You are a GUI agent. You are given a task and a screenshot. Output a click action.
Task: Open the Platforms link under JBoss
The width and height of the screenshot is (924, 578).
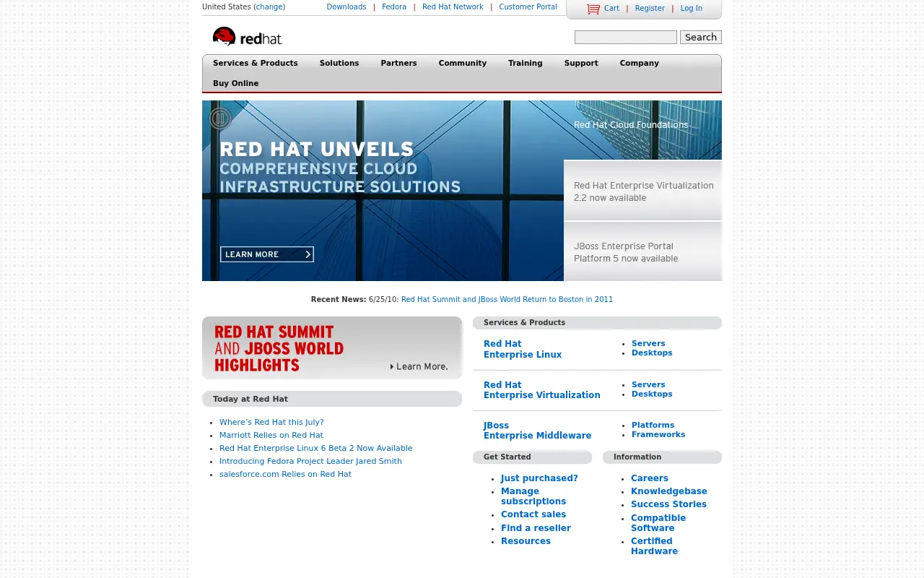tap(653, 426)
